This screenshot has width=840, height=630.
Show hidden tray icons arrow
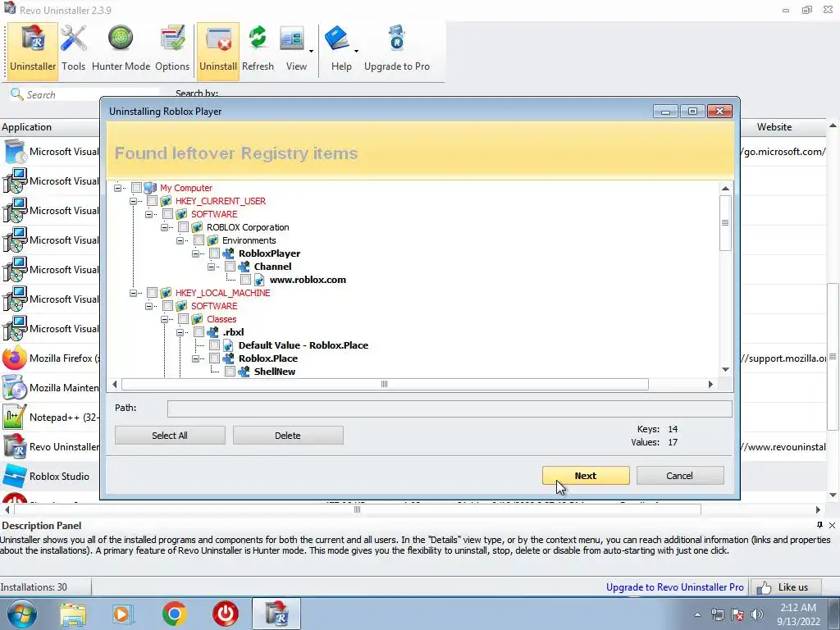[697, 614]
